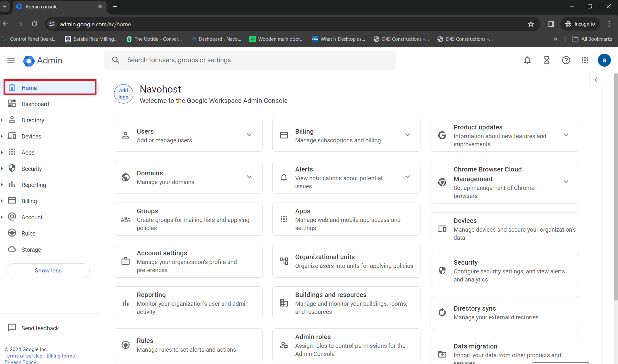The height and width of the screenshot is (364, 618).
Task: Open the account avatar menu
Action: 604,60
